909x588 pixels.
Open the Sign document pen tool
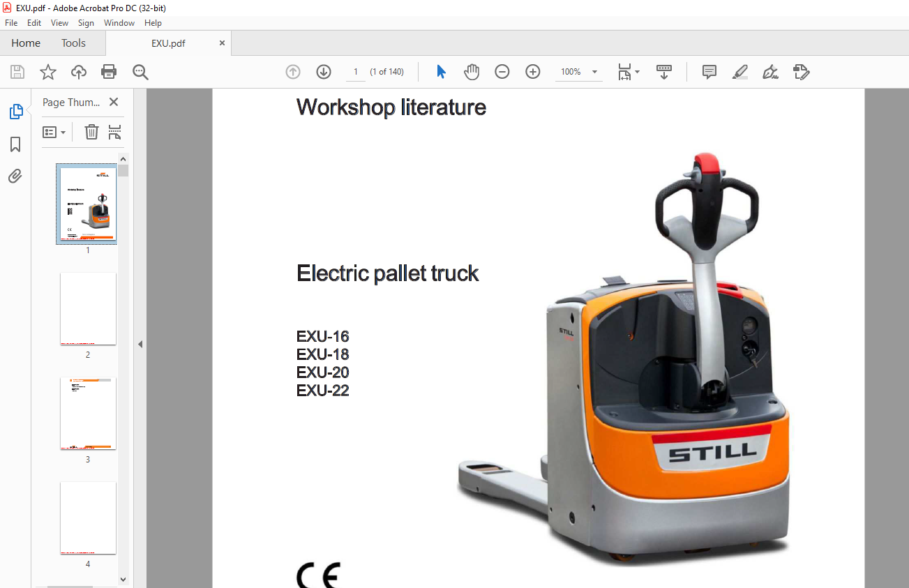(771, 72)
